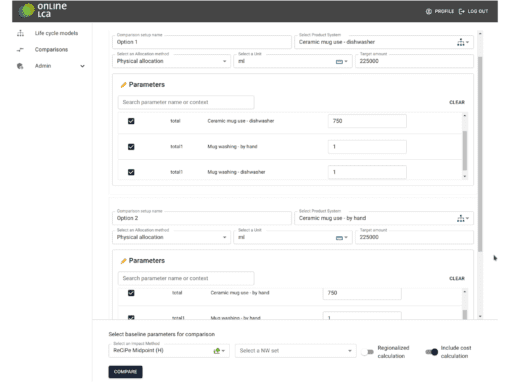Uncheck the Ceramic mug use - dishwasher parameter checkbox

pyautogui.click(x=131, y=121)
